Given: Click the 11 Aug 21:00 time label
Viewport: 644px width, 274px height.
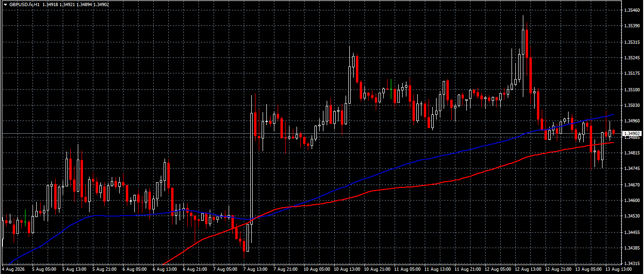Looking at the screenshot, I should click(467, 270).
